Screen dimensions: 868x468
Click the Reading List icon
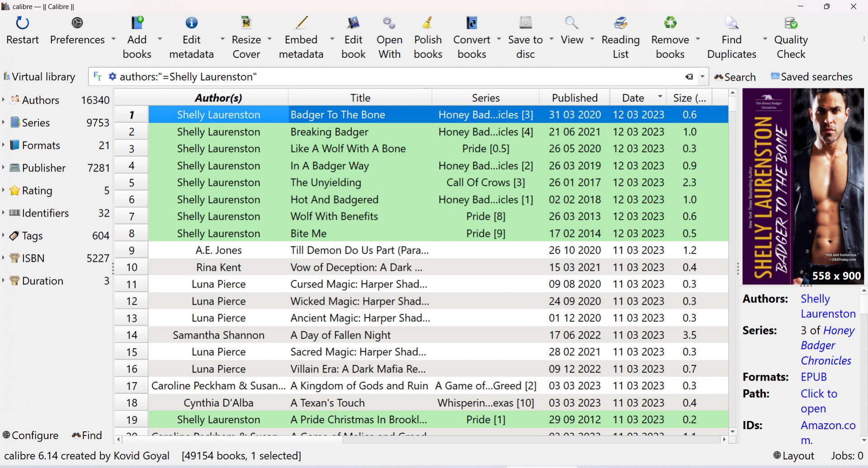coord(620,31)
